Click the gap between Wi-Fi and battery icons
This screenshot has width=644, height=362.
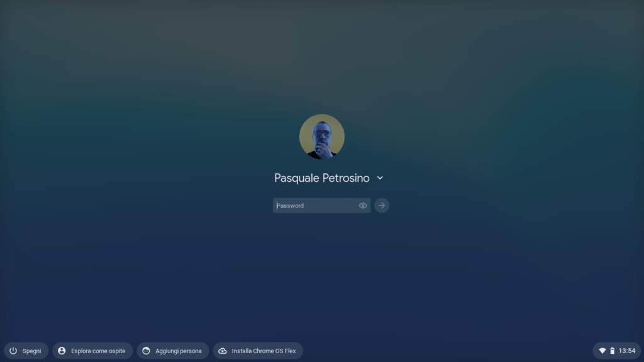pyautogui.click(x=608, y=351)
